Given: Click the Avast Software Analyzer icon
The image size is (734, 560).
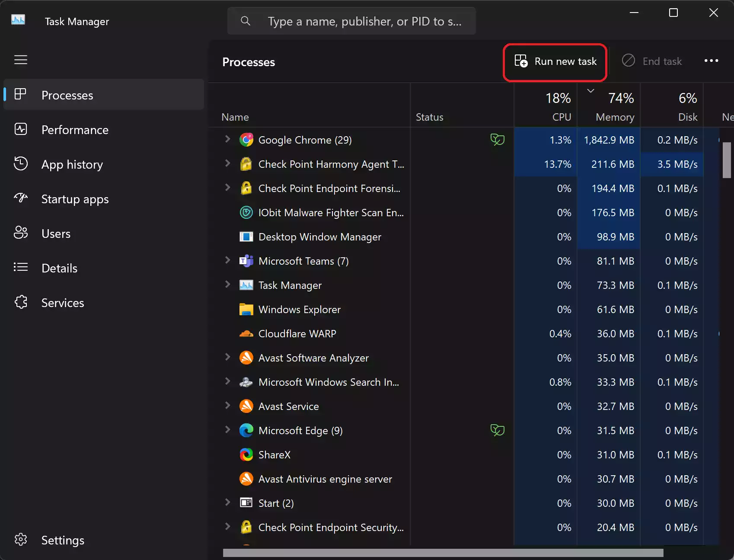Looking at the screenshot, I should tap(246, 358).
